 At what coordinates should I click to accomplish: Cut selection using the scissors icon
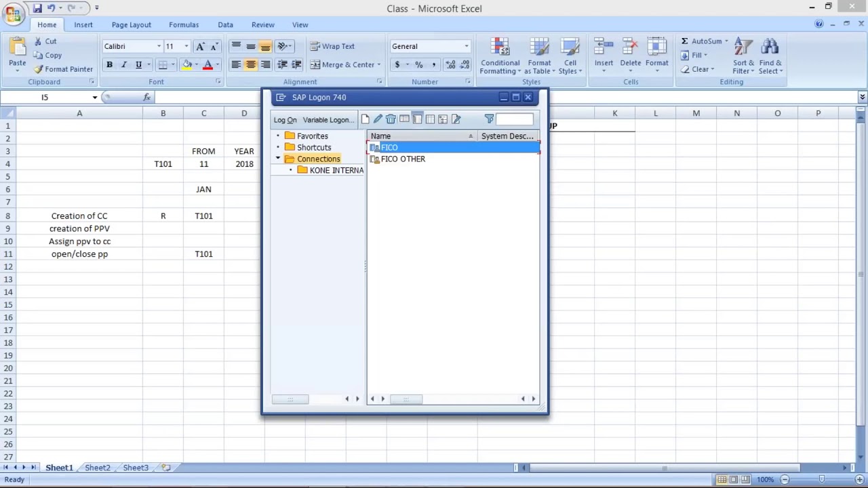[38, 41]
